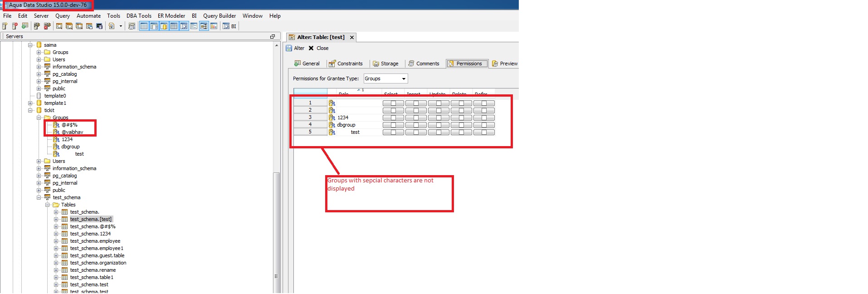Image resolution: width=868 pixels, height=294 pixels.
Task: Toggle the diagram tree view toolbar icon
Action: (204, 26)
